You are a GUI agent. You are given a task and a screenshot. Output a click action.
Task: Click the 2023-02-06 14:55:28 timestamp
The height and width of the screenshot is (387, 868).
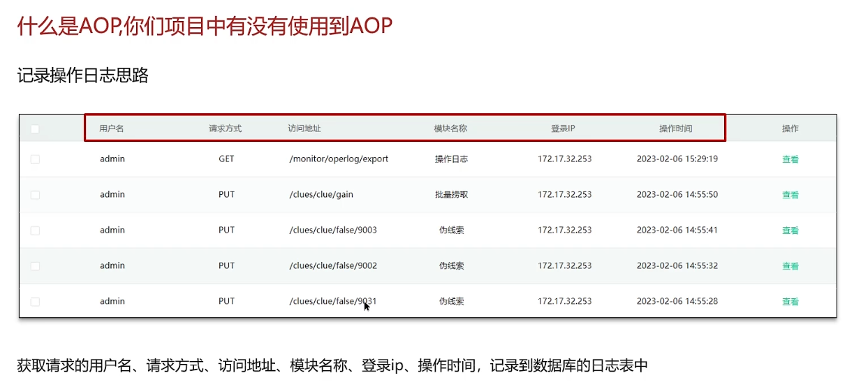pos(677,301)
